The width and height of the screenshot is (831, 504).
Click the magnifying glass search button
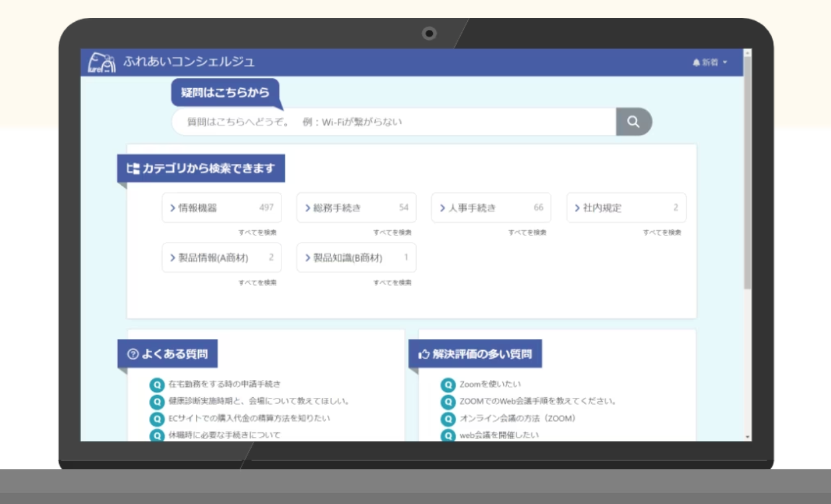(633, 122)
